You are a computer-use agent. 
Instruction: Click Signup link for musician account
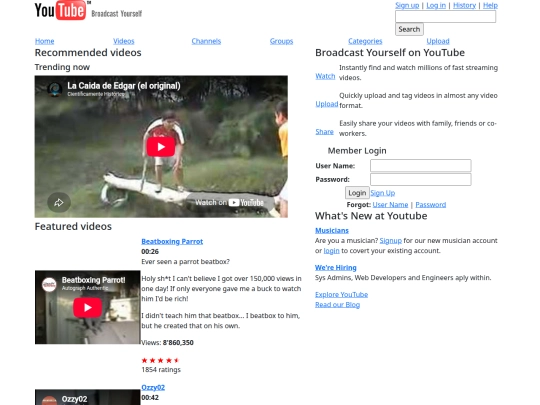(391, 240)
